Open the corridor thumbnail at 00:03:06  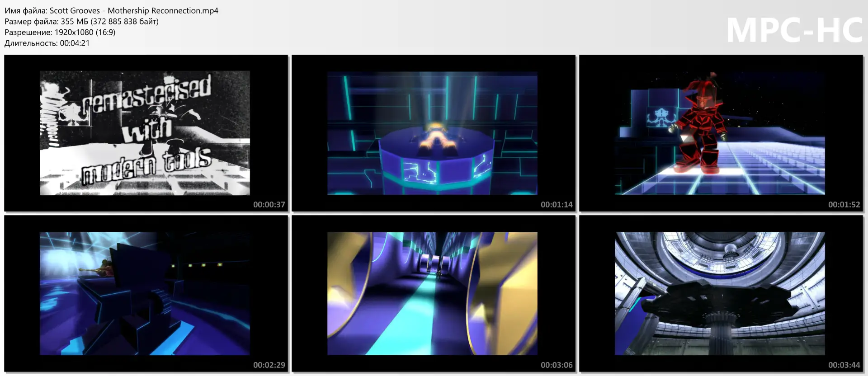tap(434, 294)
